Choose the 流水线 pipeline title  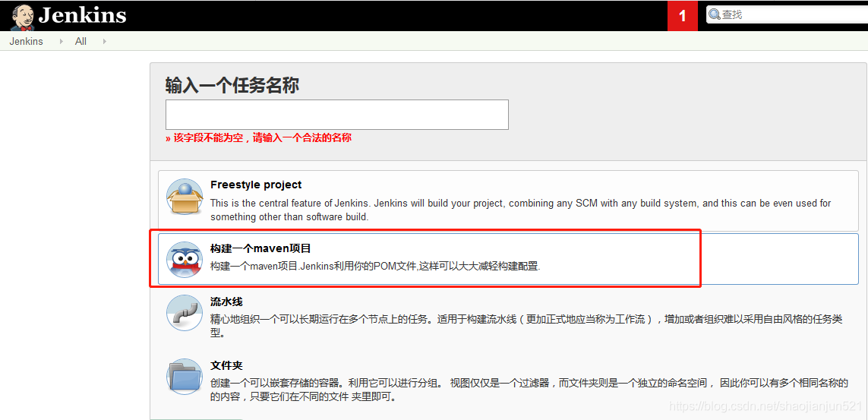click(x=226, y=302)
